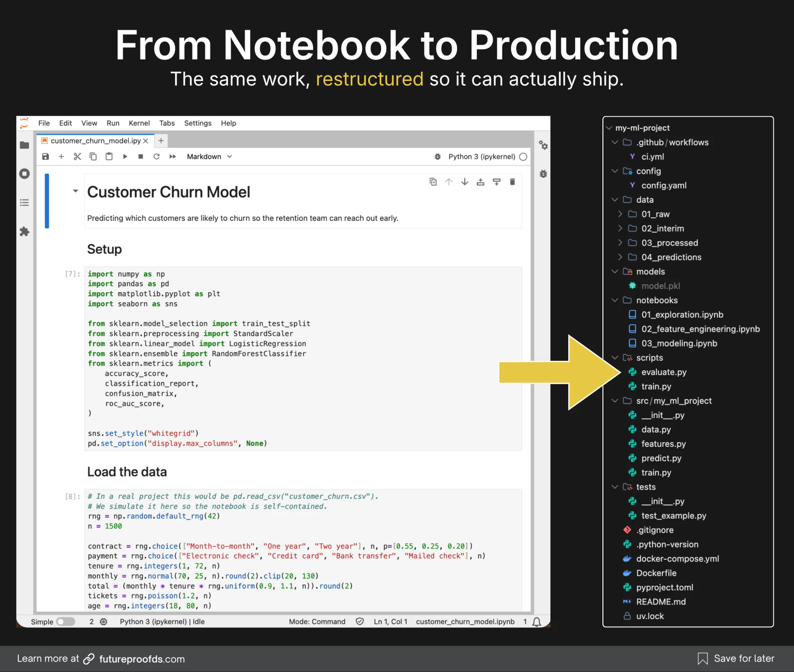The width and height of the screenshot is (794, 672).
Task: Close the customer_churn_model notebook tab
Action: click(x=145, y=141)
